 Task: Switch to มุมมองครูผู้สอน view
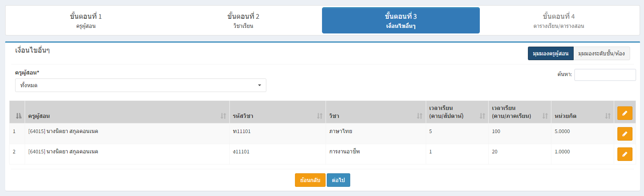551,53
